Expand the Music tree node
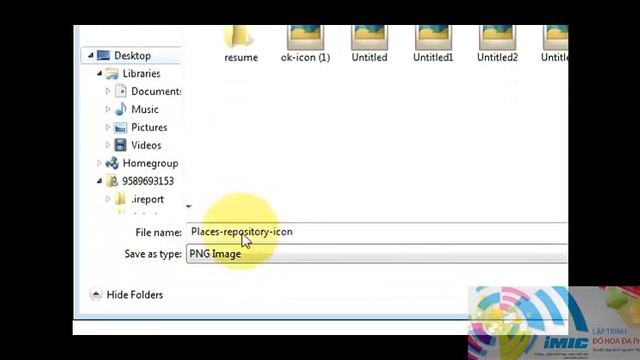Screen dimensions: 640x360 point(108,109)
